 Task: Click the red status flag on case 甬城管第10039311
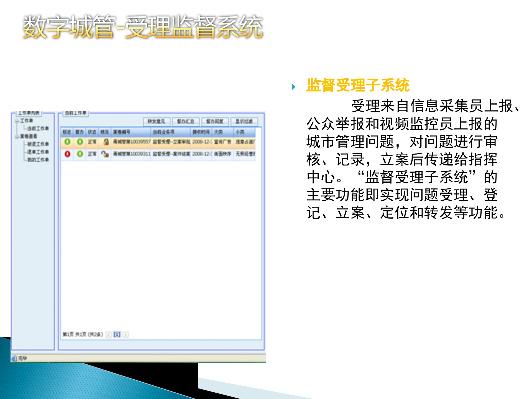click(x=68, y=154)
